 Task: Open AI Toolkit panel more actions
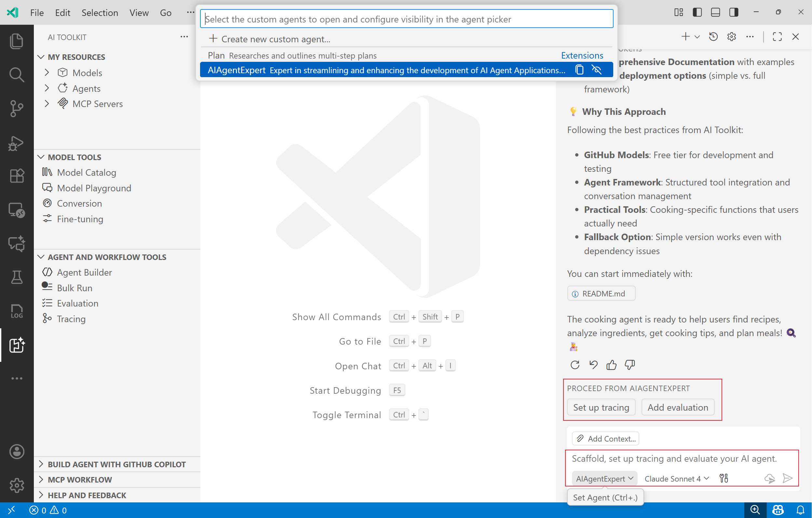point(184,37)
